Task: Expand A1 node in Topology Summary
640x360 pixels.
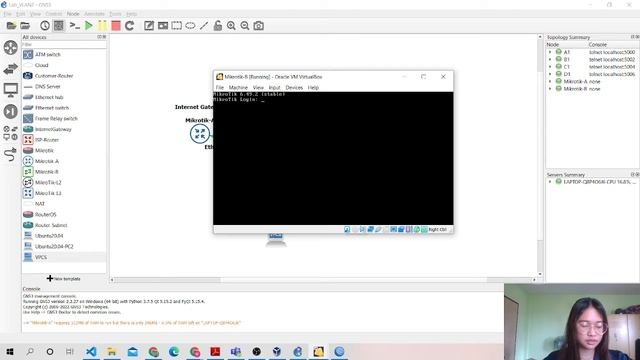Action: [550, 52]
